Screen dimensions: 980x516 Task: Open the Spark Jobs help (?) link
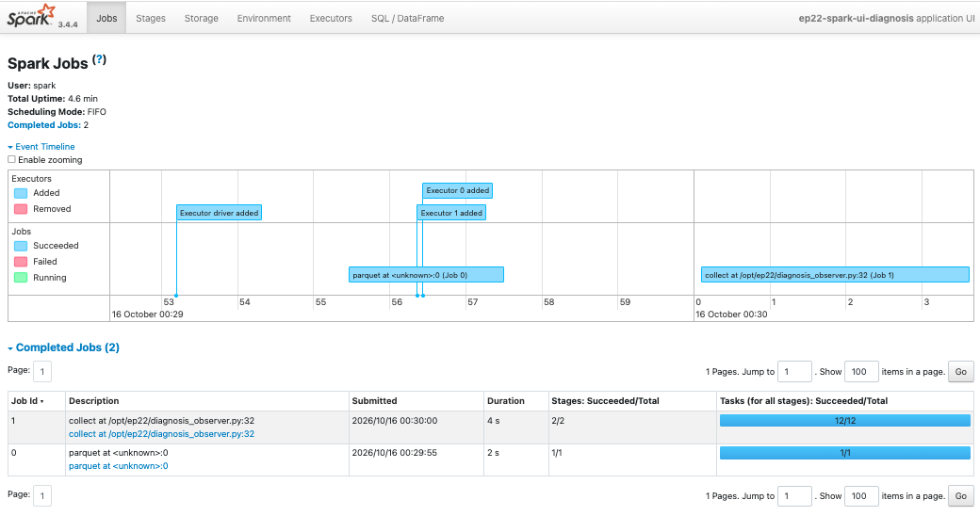click(99, 59)
